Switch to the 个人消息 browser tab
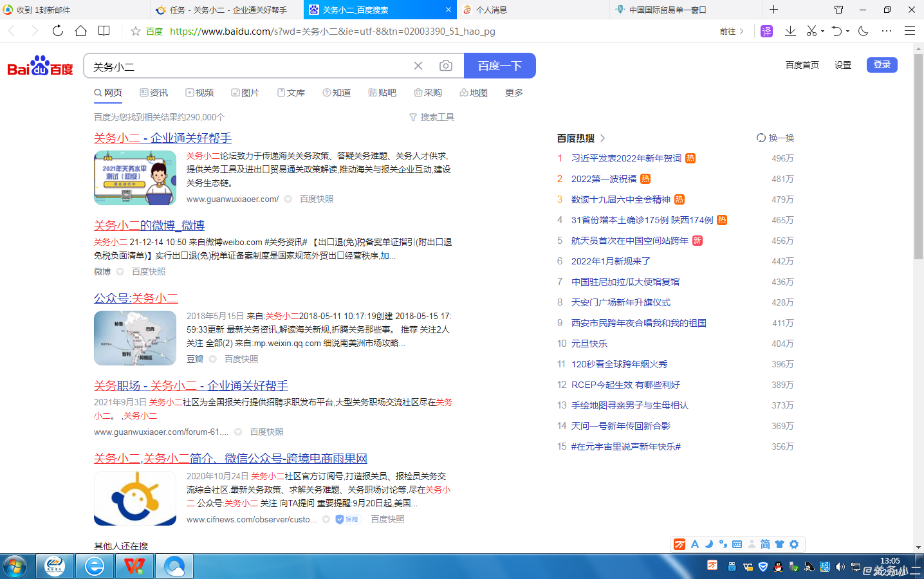This screenshot has height=579, width=924. (533, 10)
